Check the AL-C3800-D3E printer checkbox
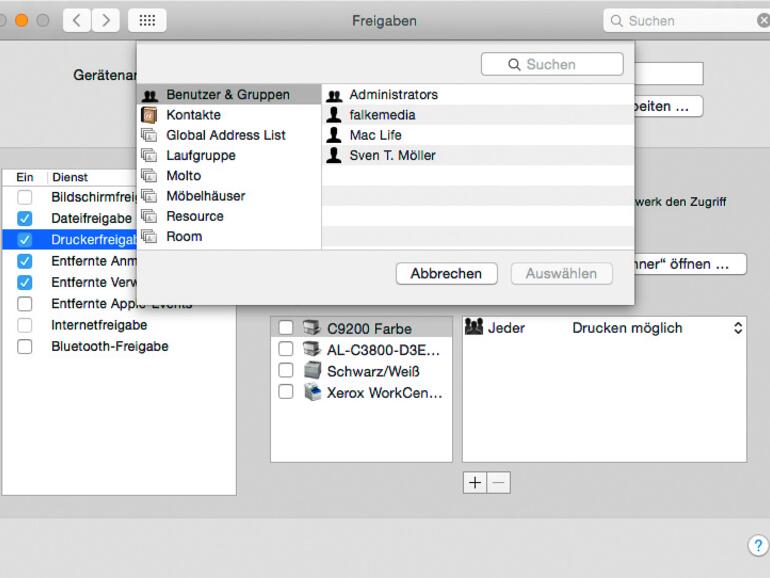Viewport: 770px width, 578px height. pos(286,349)
